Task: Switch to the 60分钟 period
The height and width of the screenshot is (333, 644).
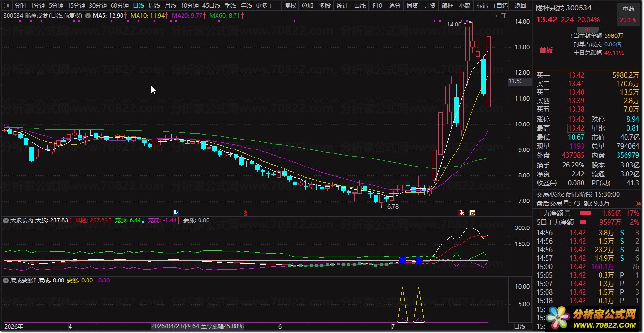Action: point(120,6)
